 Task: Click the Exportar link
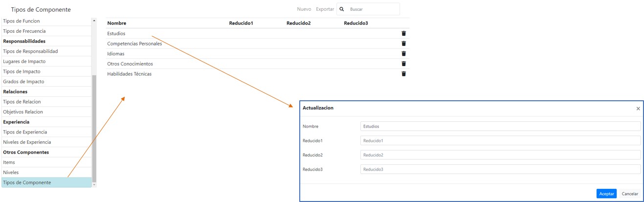tap(325, 9)
